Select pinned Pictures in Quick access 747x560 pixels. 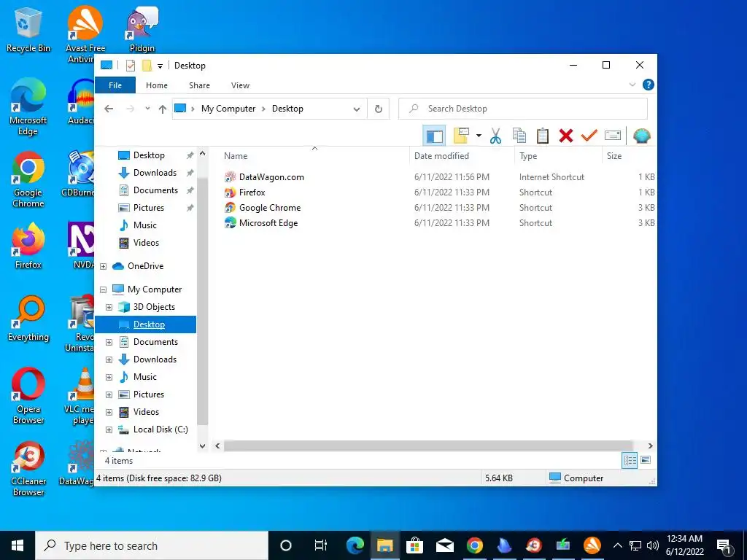[148, 208]
